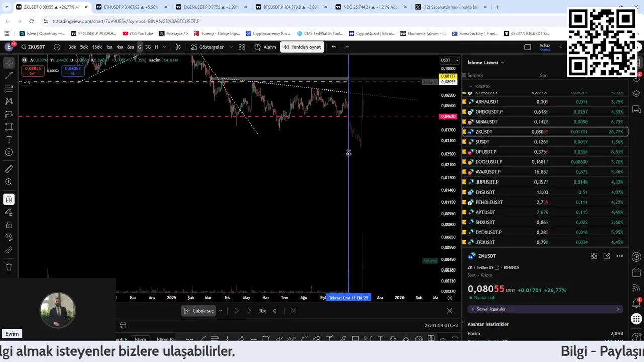
Task: Select the H weekly timeframe
Action: tap(156, 47)
